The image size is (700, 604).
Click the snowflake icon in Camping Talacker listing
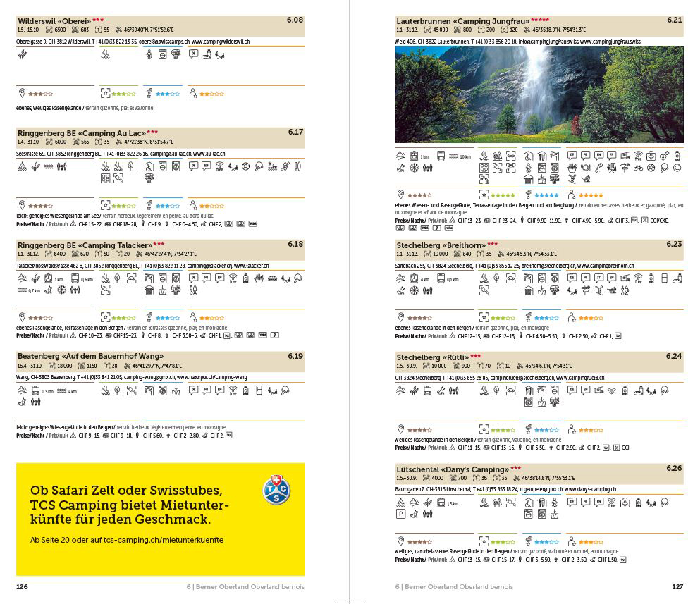[62, 290]
